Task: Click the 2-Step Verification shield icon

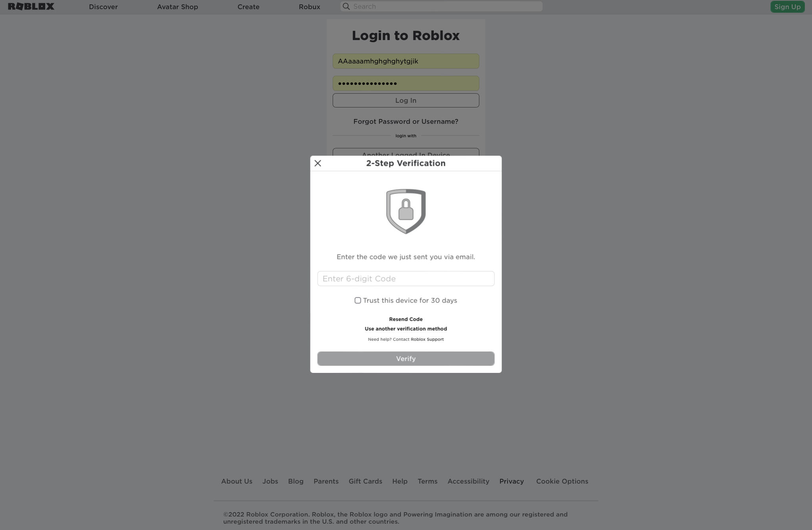Action: click(x=406, y=211)
